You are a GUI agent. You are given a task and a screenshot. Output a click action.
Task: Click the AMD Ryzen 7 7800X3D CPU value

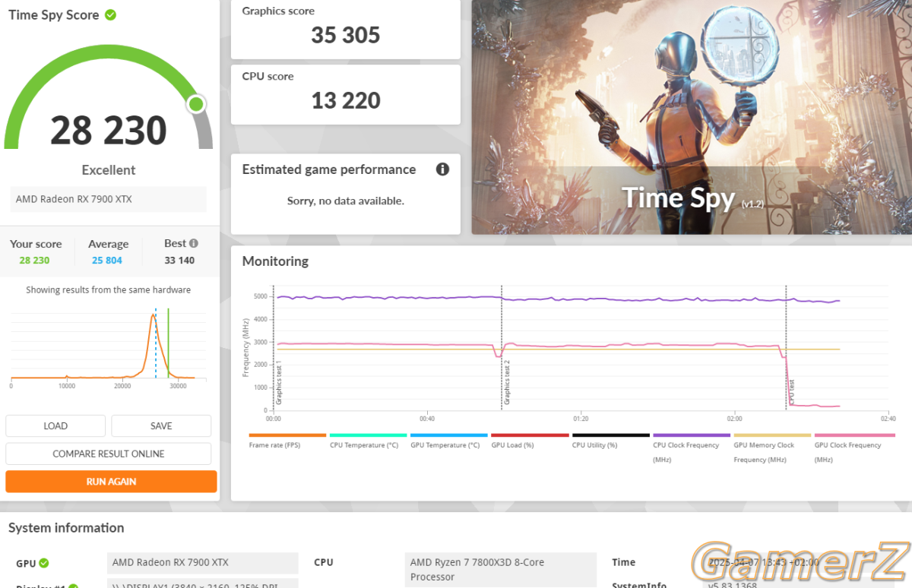coord(502,570)
